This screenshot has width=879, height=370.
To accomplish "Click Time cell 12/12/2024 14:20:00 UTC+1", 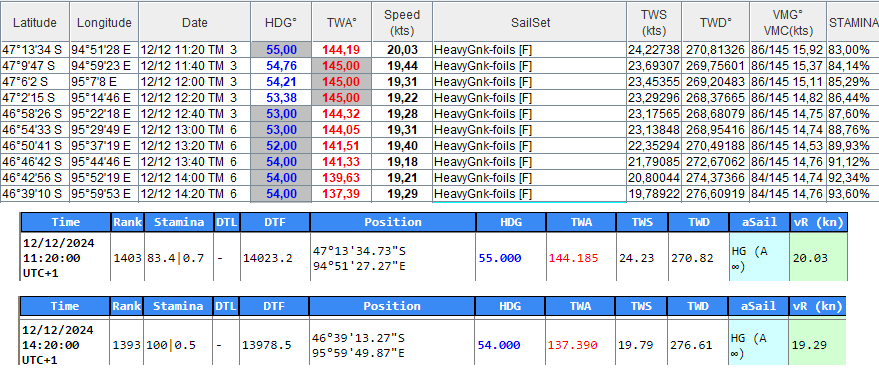I will coord(65,345).
